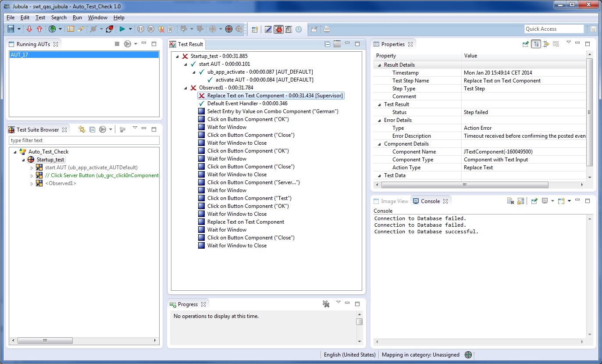Open dropdown arrow beside the globe icon

pyautogui.click(x=61, y=29)
